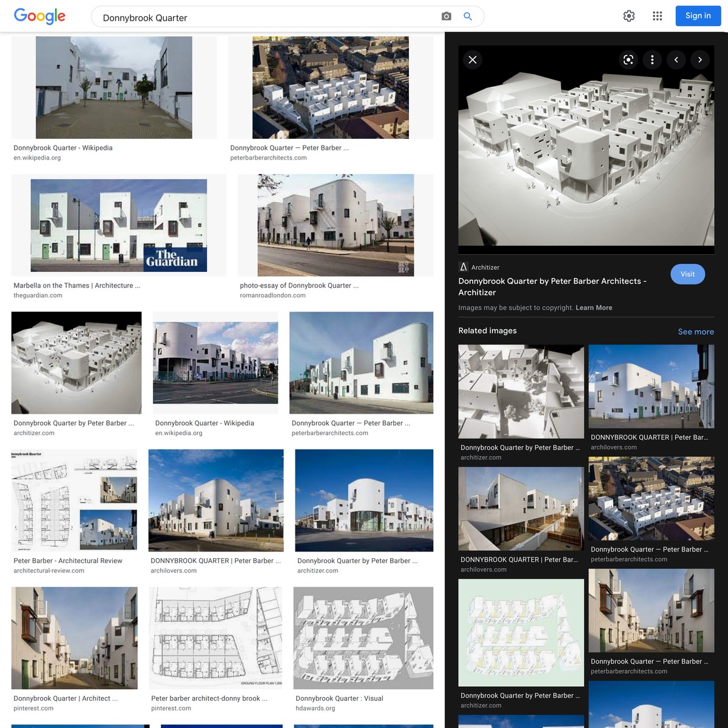
Task: Open the three-dot menu on the image preview
Action: tap(652, 59)
